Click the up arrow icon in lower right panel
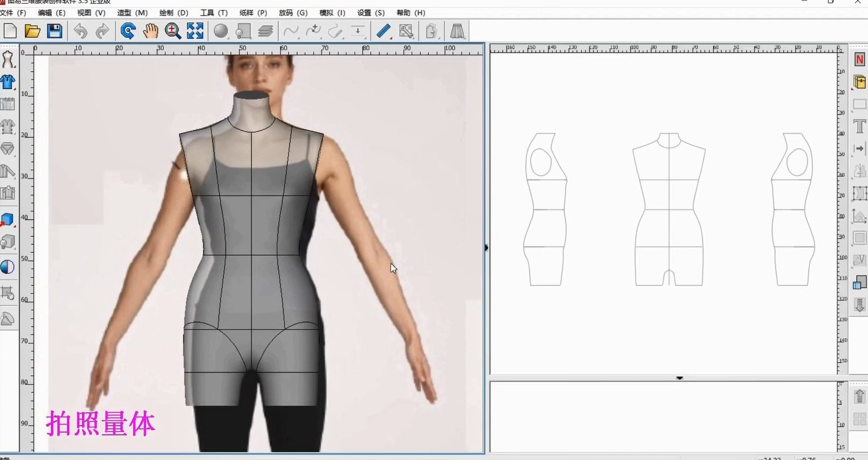The width and height of the screenshot is (868, 460). click(859, 397)
